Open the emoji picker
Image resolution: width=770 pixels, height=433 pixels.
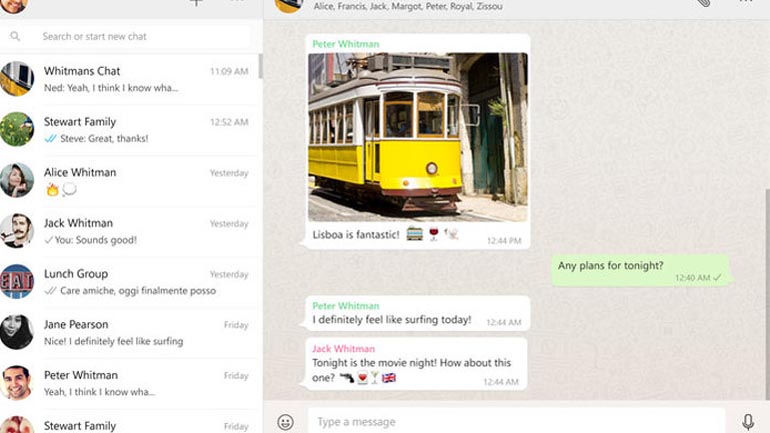click(285, 422)
